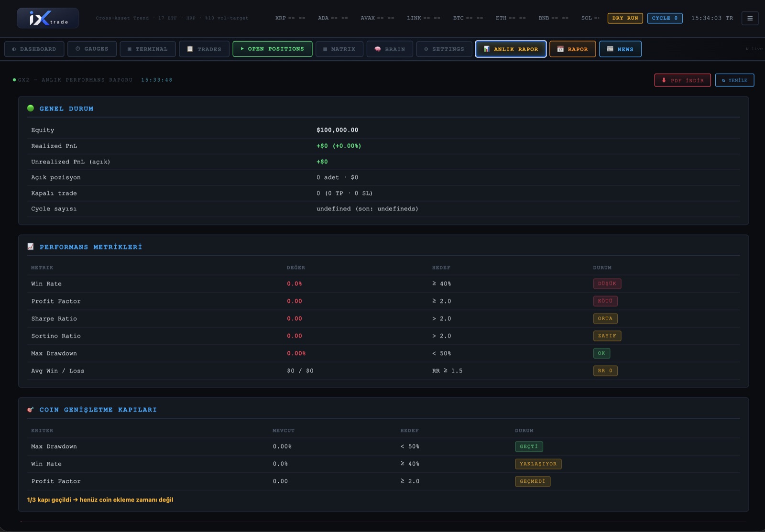
Task: Click the DÜŞÜK badge for Win Rate
Action: point(607,283)
